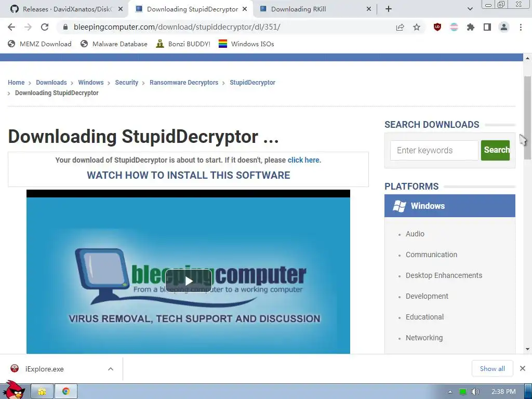This screenshot has width=532, height=399.
Task: Open the volume speaker tray icon
Action: tap(475, 392)
